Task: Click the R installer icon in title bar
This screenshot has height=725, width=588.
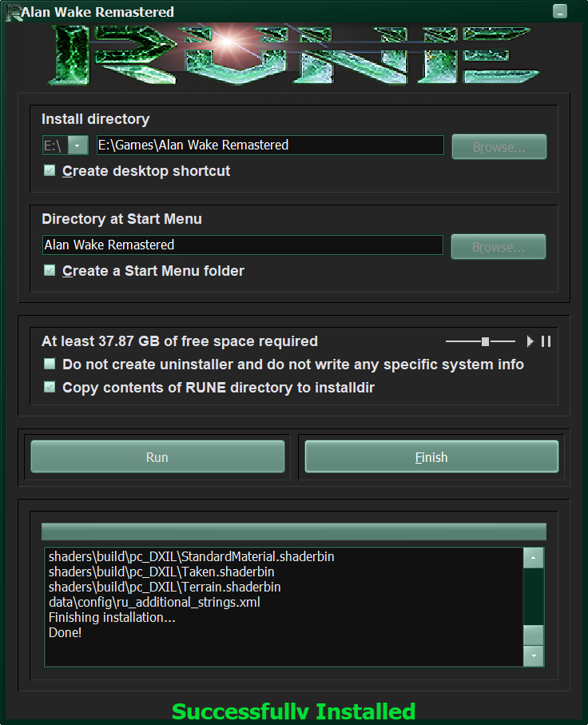Action: tap(12, 11)
